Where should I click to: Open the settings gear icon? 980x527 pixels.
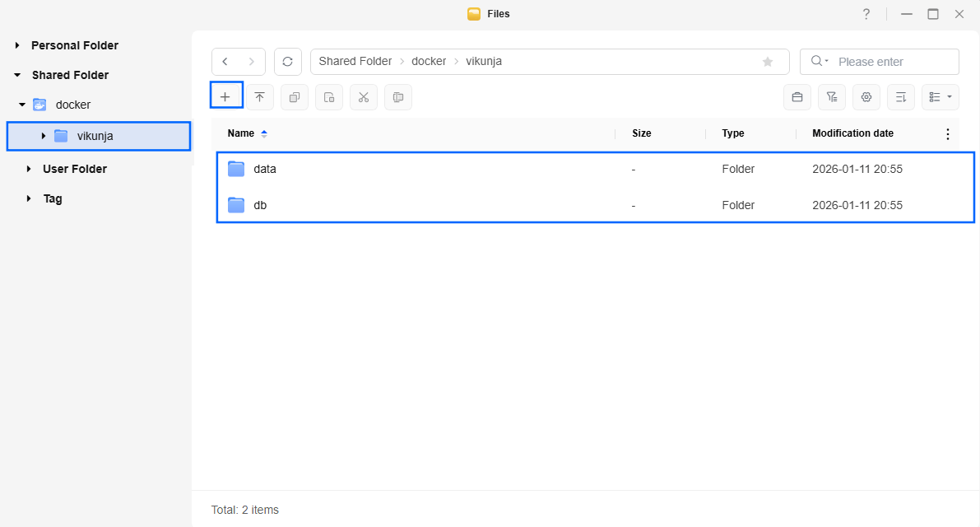pyautogui.click(x=866, y=97)
